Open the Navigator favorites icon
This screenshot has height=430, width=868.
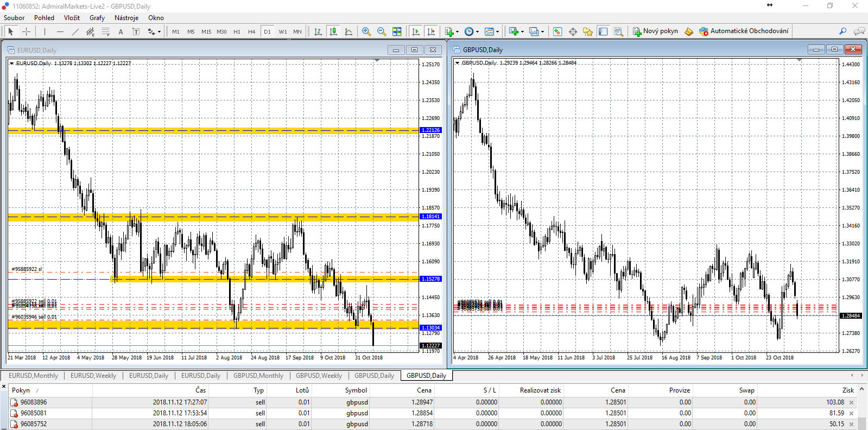point(588,31)
